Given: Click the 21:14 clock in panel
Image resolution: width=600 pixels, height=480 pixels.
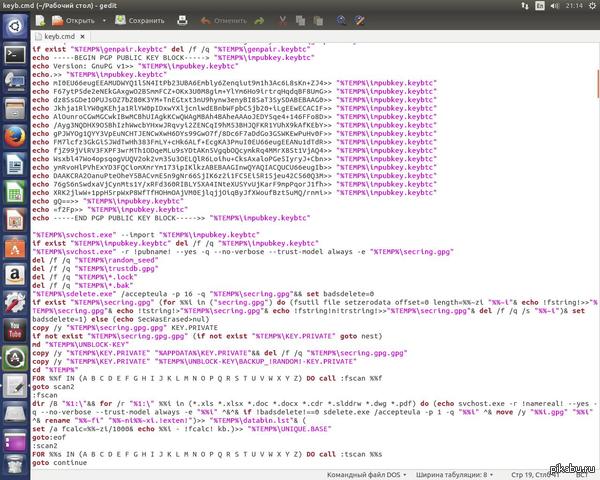Looking at the screenshot, I should pos(574,6).
